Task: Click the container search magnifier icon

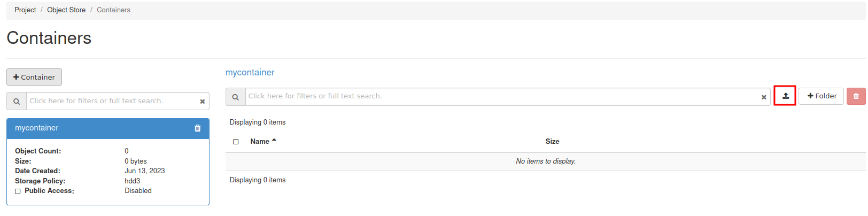Action: (x=17, y=101)
